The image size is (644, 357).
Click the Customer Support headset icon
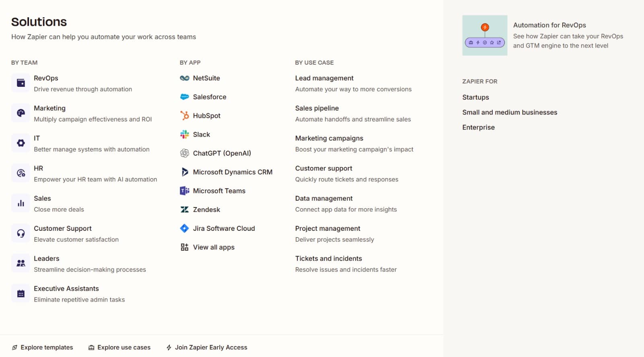click(21, 233)
